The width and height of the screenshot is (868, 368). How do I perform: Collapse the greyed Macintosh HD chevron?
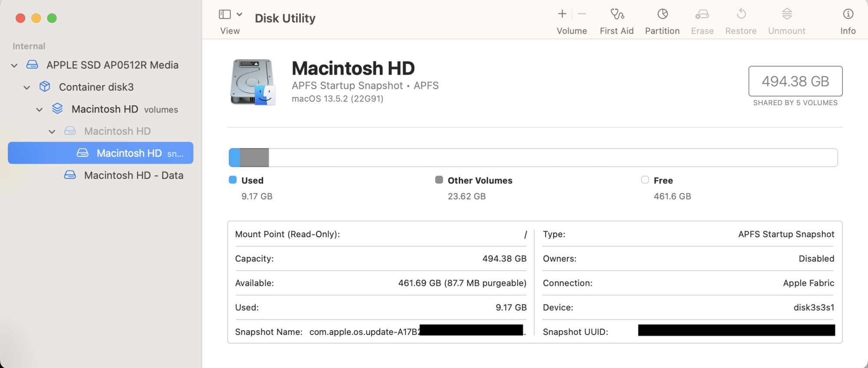coord(52,132)
